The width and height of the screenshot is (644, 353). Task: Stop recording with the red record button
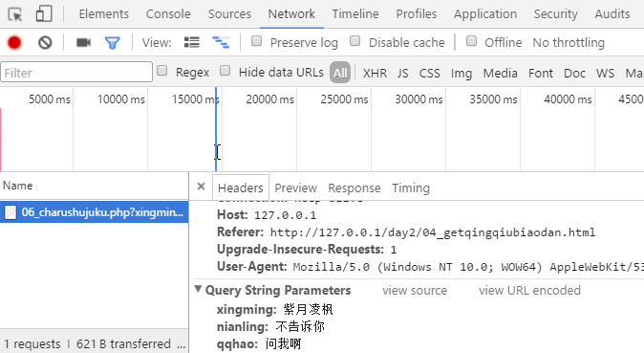(14, 42)
